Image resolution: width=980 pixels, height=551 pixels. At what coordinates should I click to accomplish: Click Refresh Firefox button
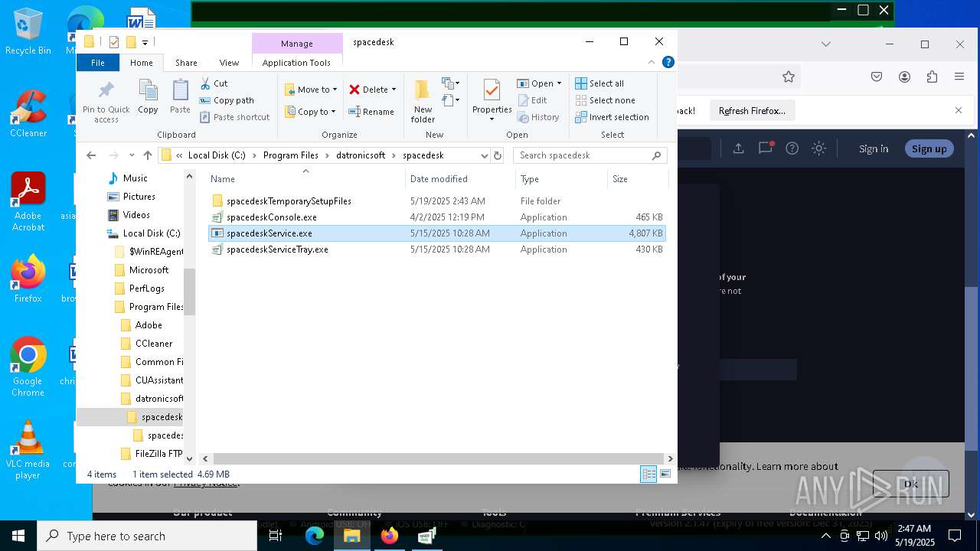(752, 111)
